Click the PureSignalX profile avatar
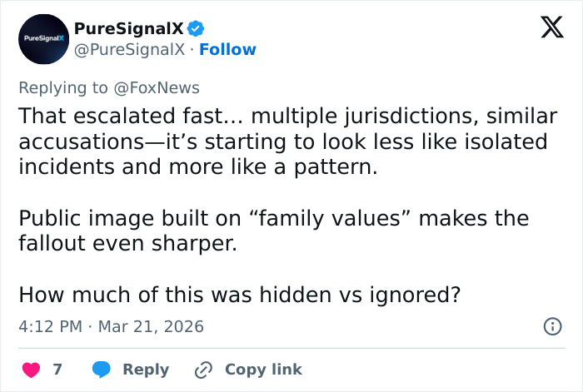 [43, 39]
